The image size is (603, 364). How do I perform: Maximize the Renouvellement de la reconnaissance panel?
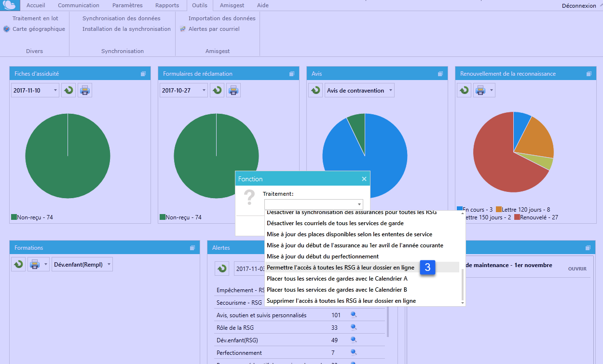pos(589,74)
